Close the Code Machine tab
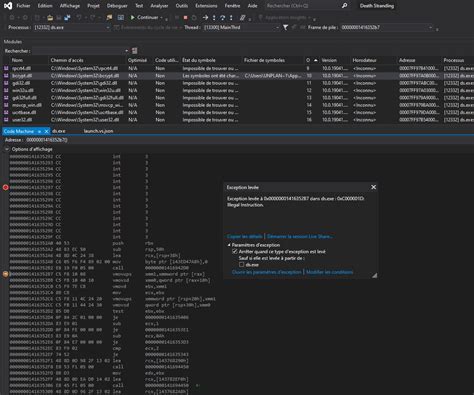The image size is (474, 395). pos(46,131)
